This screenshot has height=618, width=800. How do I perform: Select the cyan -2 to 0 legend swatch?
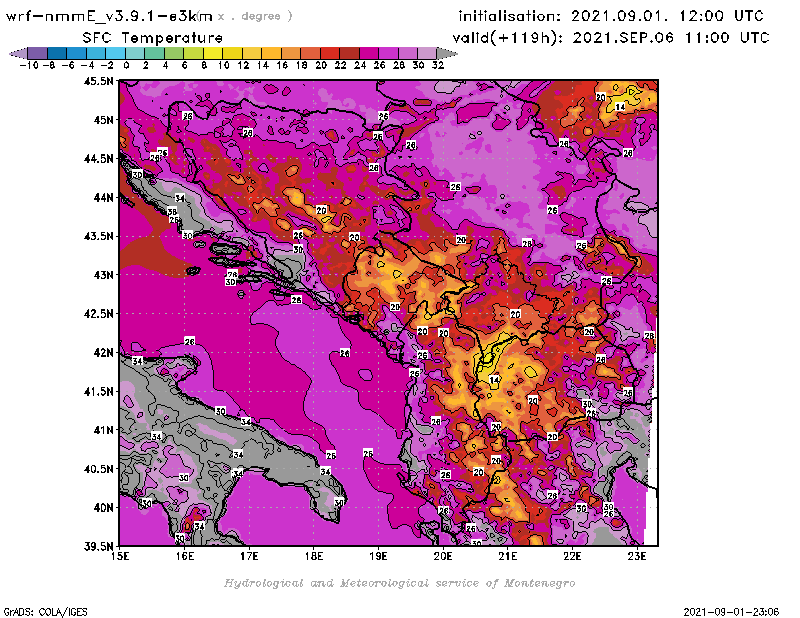click(115, 53)
